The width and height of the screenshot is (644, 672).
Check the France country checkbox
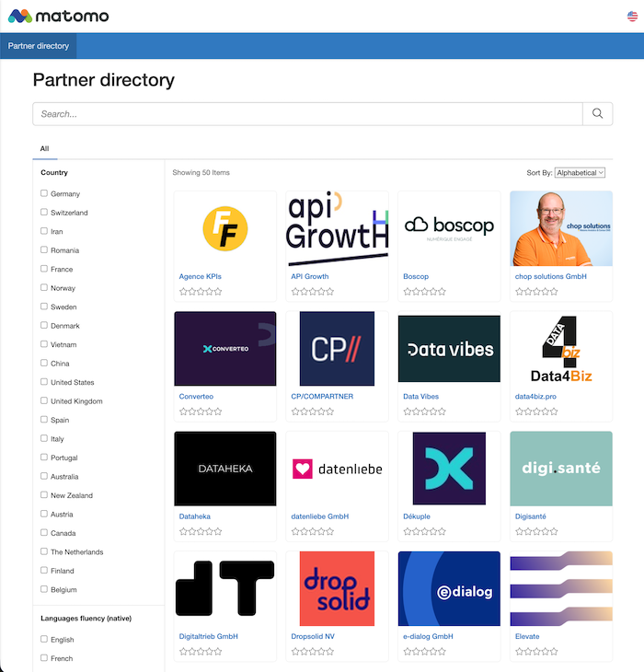coord(44,269)
